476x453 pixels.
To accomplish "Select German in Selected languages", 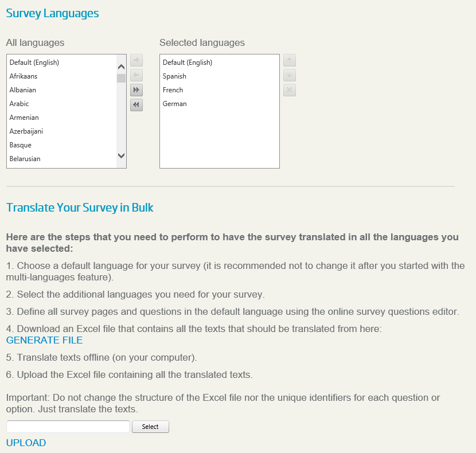I will pyautogui.click(x=220, y=104).
